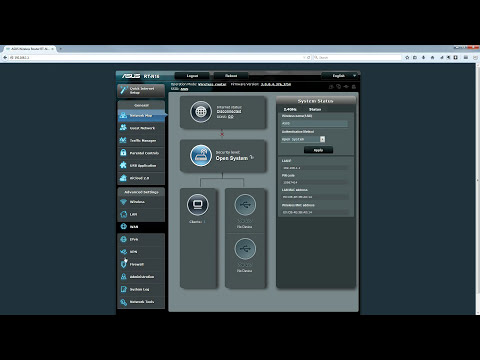Viewport: 480px width, 360px height.
Task: Click the firmware version link
Action: pyautogui.click(x=276, y=84)
